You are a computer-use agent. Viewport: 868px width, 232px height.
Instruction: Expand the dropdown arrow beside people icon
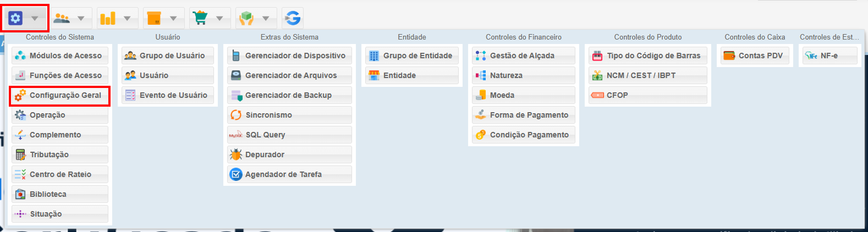(x=81, y=19)
